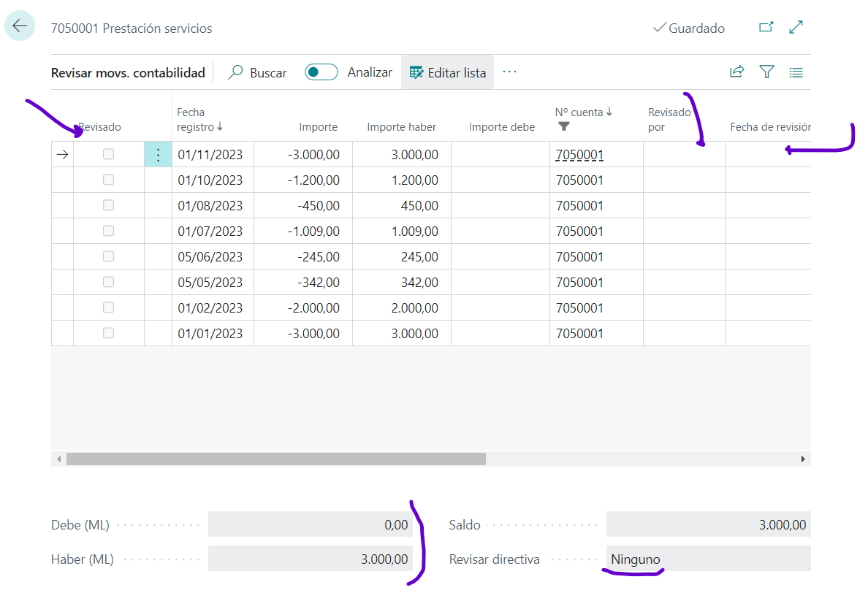Click the horizontal scrollbar thumb

(275, 459)
